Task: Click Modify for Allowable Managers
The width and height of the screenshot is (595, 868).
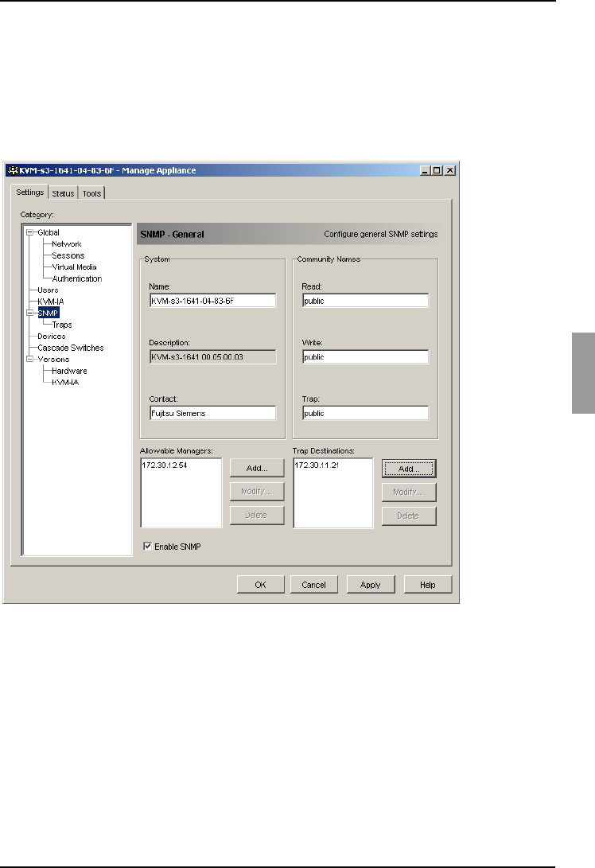Action: tap(257, 492)
